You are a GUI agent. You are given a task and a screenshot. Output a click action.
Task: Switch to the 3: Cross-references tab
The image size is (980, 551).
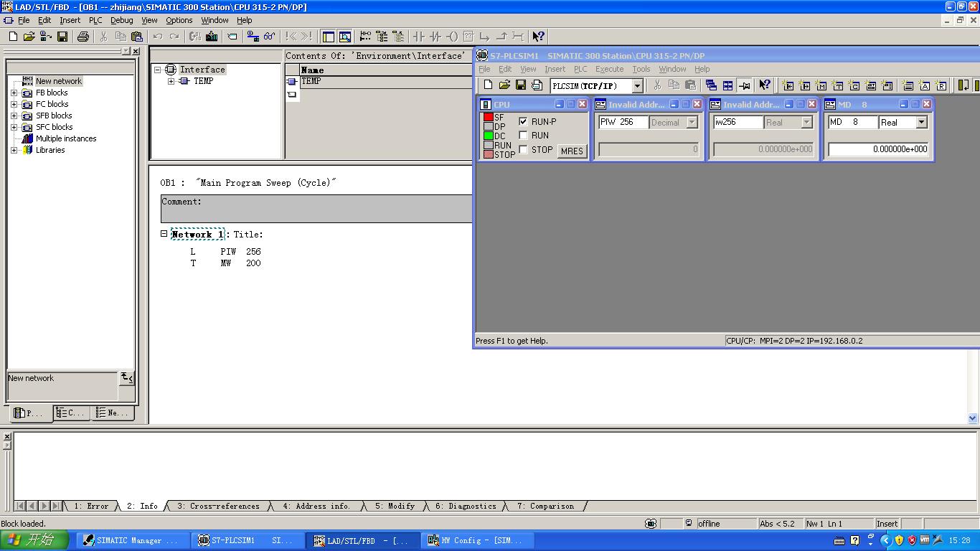pos(218,506)
